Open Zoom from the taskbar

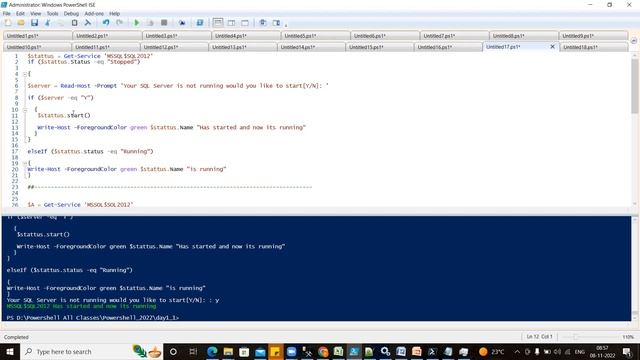pyautogui.click(x=291, y=351)
